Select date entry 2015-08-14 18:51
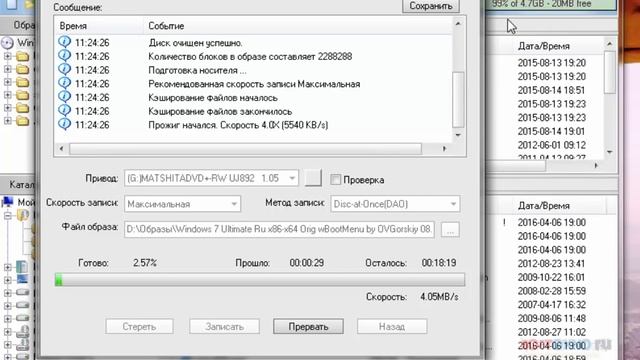Screen dimensions: 640x360 click(551, 90)
